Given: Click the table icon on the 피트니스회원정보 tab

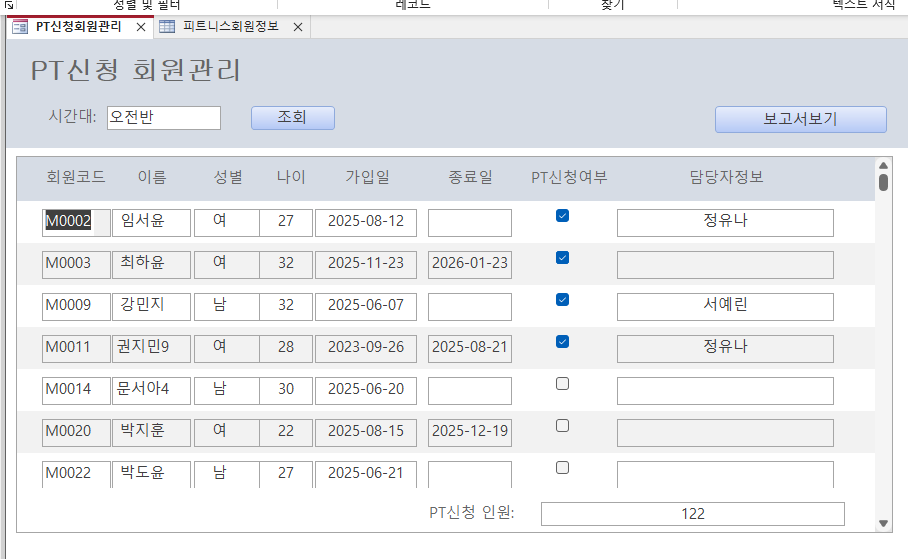Looking at the screenshot, I should [167, 27].
